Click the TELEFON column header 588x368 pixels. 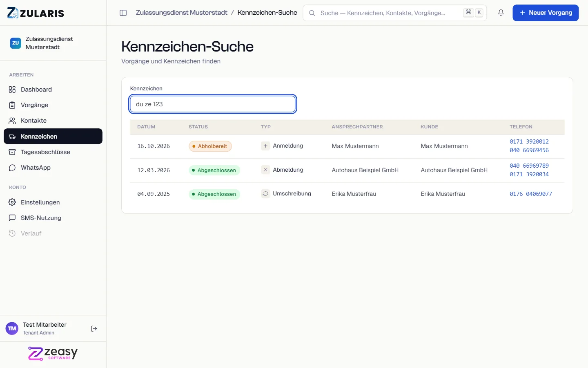pyautogui.click(x=521, y=127)
